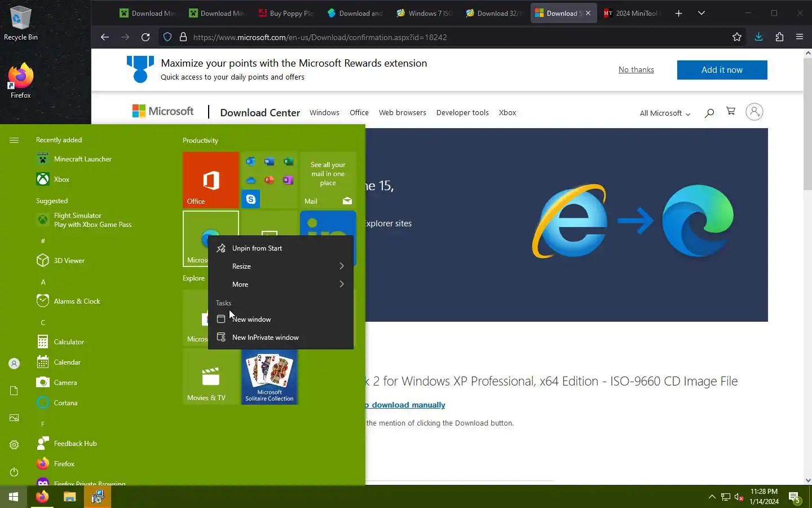Viewport: 812px width, 508px height.
Task: Open Office tile in Productivity
Action: pyautogui.click(x=211, y=180)
